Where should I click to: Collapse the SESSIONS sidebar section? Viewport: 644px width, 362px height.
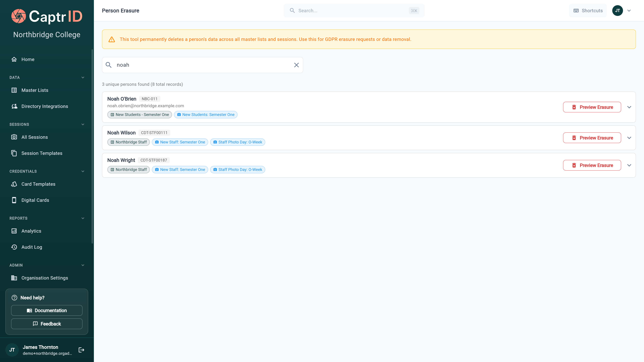[83, 124]
